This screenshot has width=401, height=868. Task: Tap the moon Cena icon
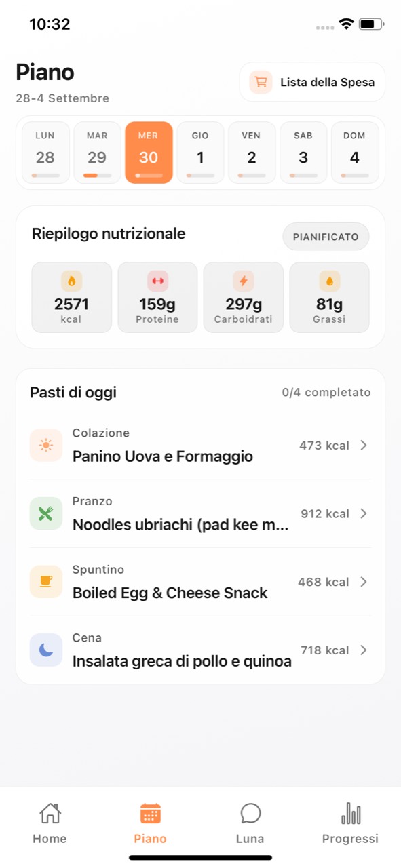click(x=46, y=650)
